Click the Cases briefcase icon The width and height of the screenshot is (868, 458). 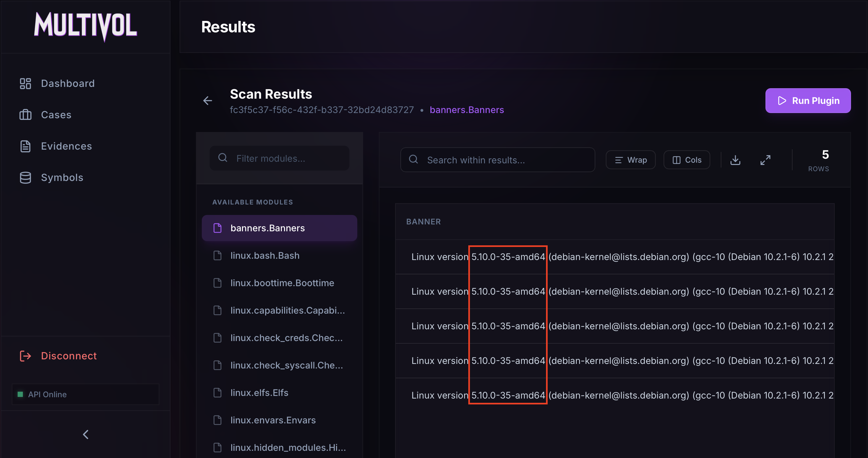click(x=25, y=115)
